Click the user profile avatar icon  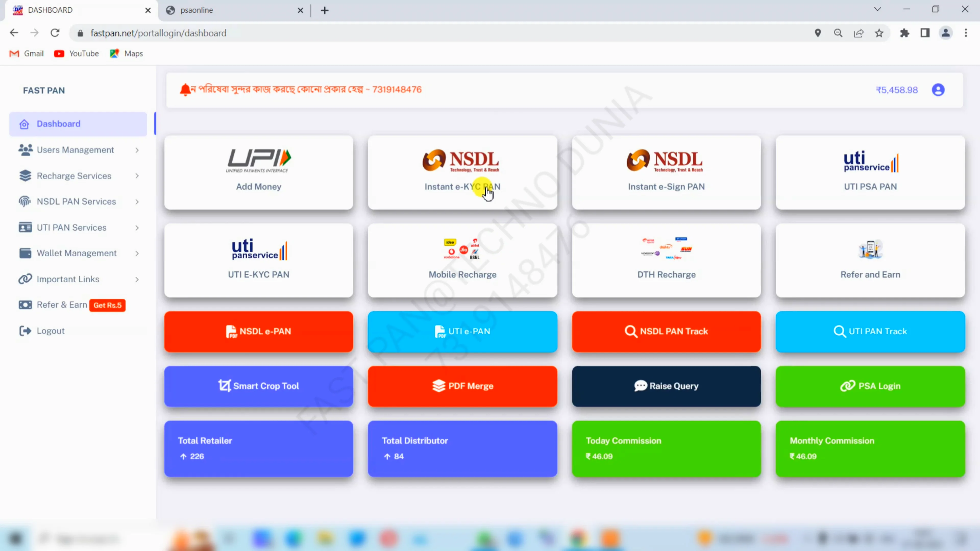pyautogui.click(x=938, y=90)
